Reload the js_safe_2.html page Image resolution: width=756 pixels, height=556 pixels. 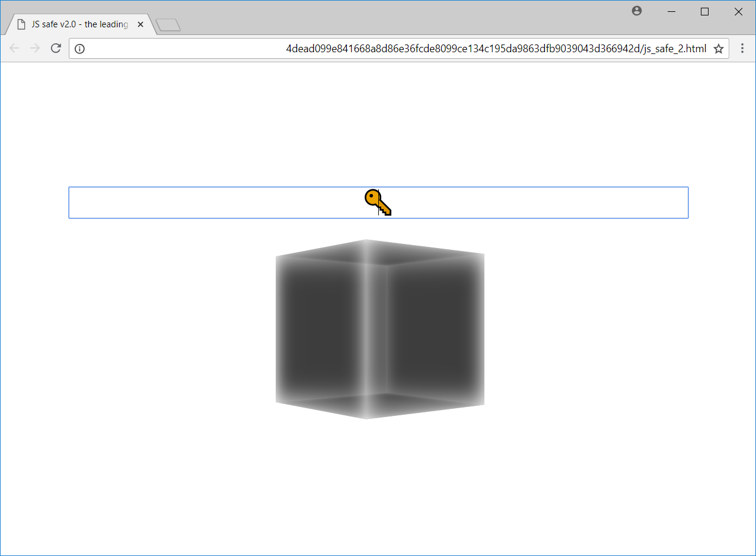pyautogui.click(x=55, y=48)
